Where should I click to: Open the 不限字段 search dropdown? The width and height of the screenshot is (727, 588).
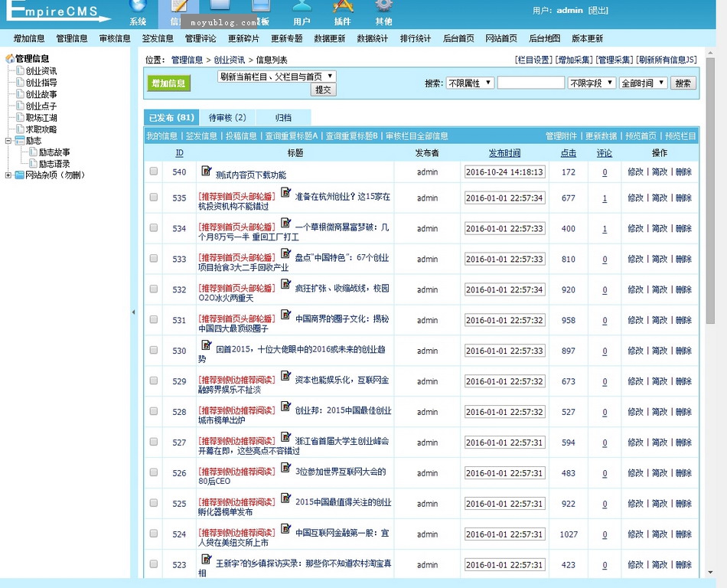point(592,83)
